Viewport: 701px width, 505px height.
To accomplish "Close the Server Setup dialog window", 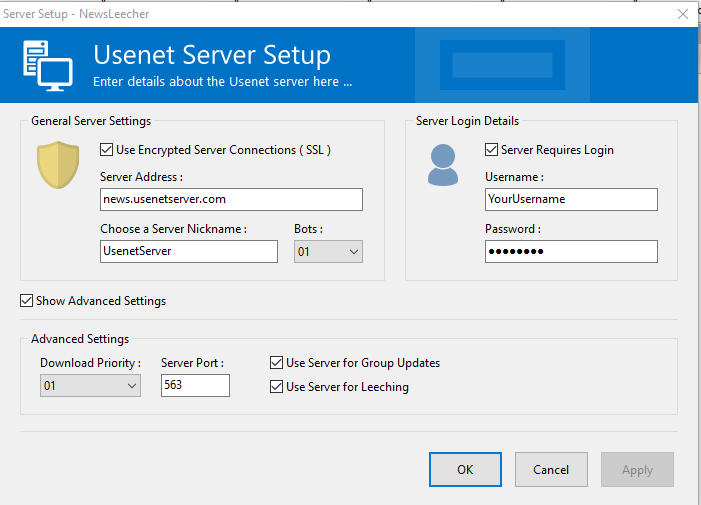I will tap(683, 14).
